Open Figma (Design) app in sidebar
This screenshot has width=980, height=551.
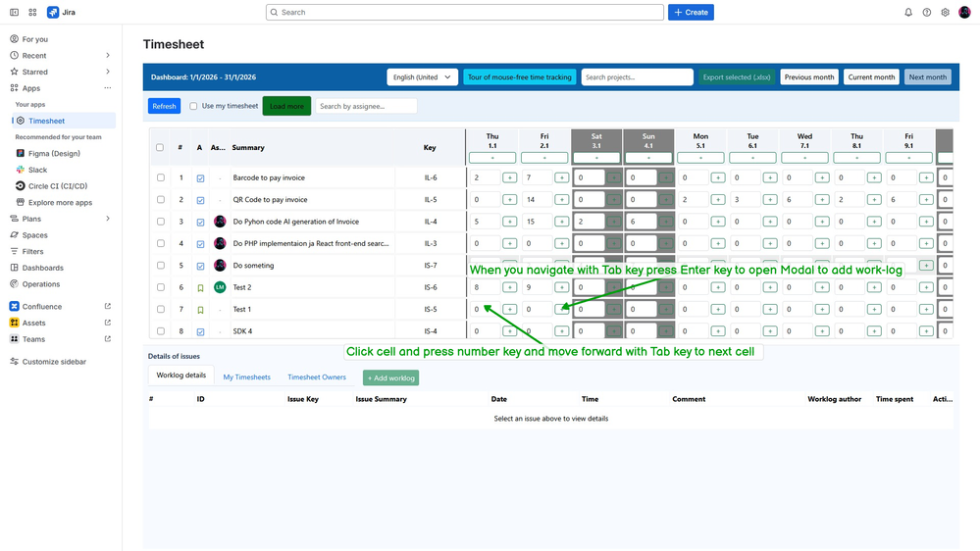click(54, 154)
